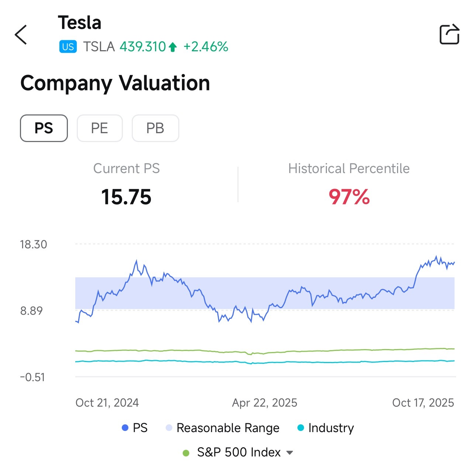Toggle the PS series legend label
Screen dimensions: 476x476
(140, 428)
